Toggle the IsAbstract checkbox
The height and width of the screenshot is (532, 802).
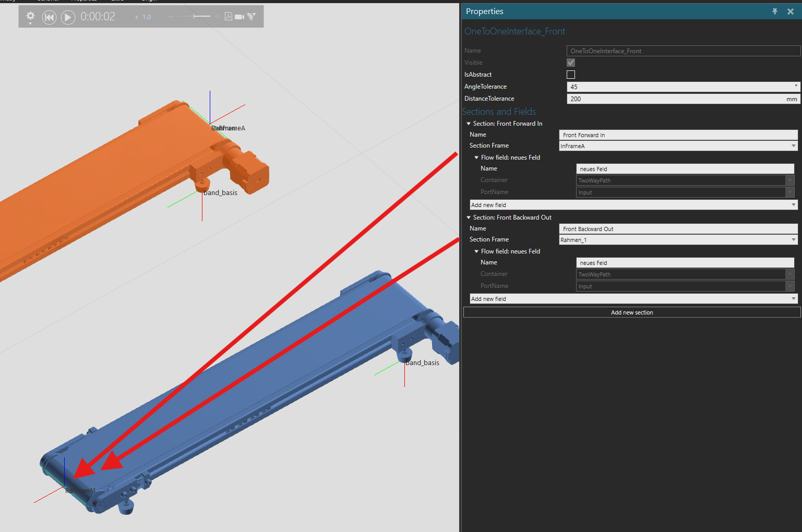(x=571, y=75)
